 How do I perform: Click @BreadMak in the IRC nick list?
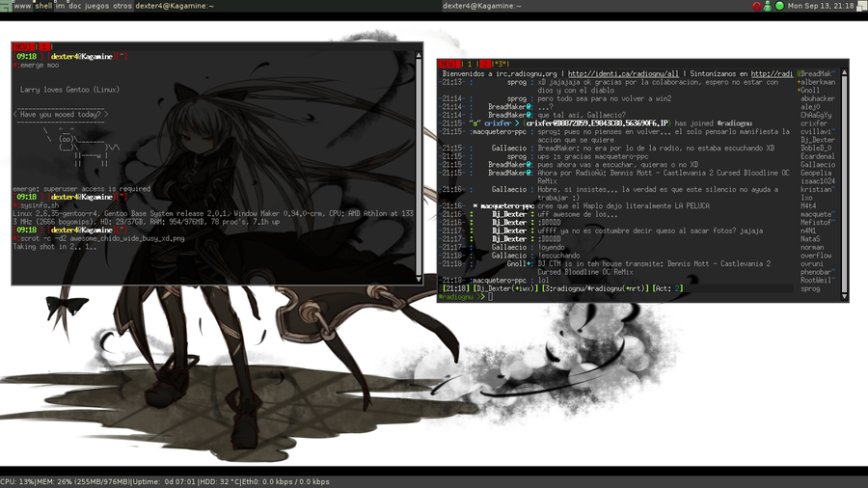click(814, 73)
